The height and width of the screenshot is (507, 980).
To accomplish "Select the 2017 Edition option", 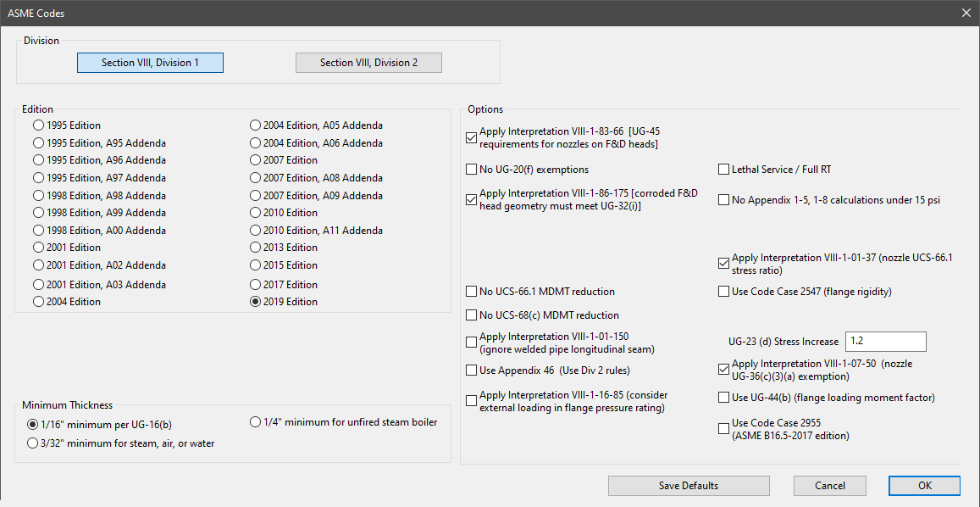I will [255, 285].
